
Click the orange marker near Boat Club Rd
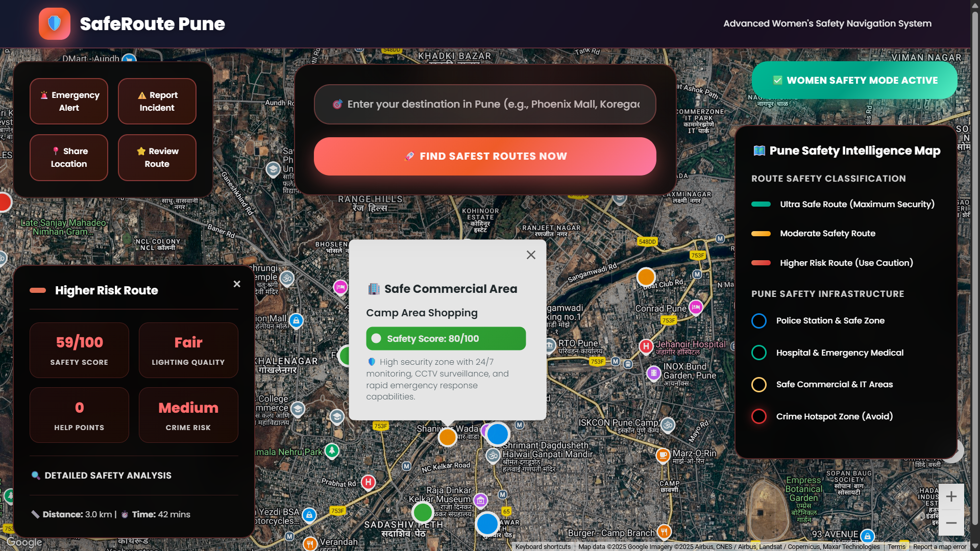point(646,277)
